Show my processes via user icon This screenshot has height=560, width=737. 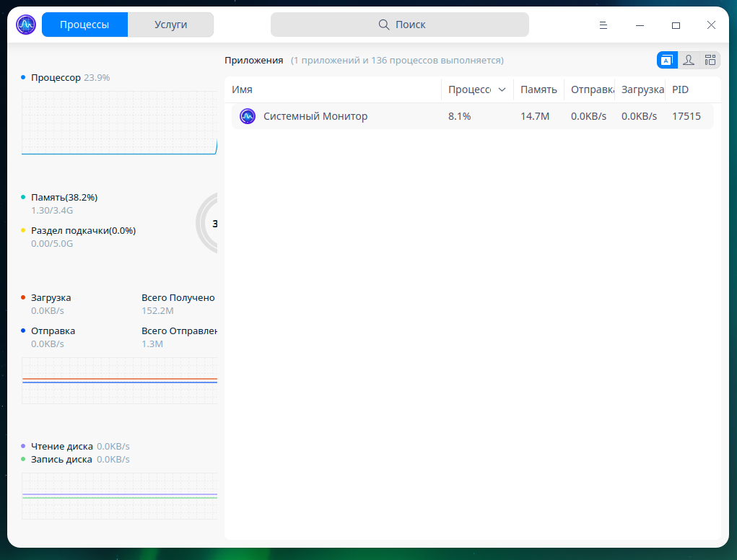[x=689, y=61]
